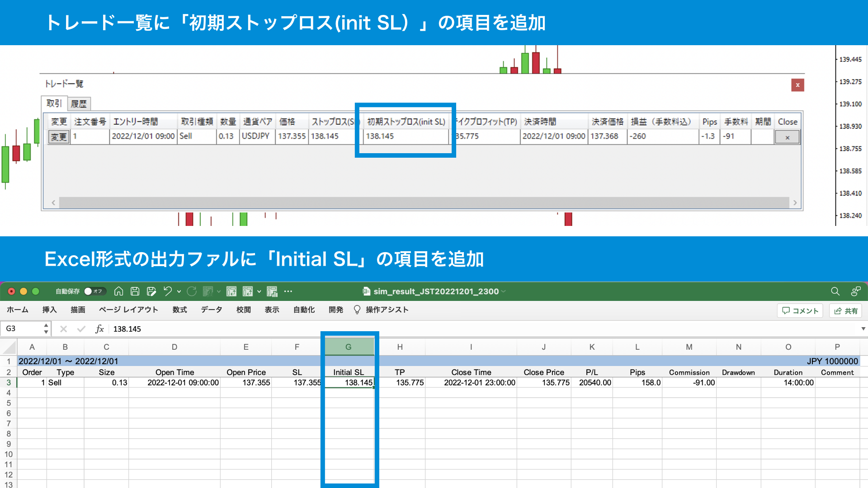The width and height of the screenshot is (868, 488).
Task: Click the Name Box showing G3
Action: click(x=23, y=329)
